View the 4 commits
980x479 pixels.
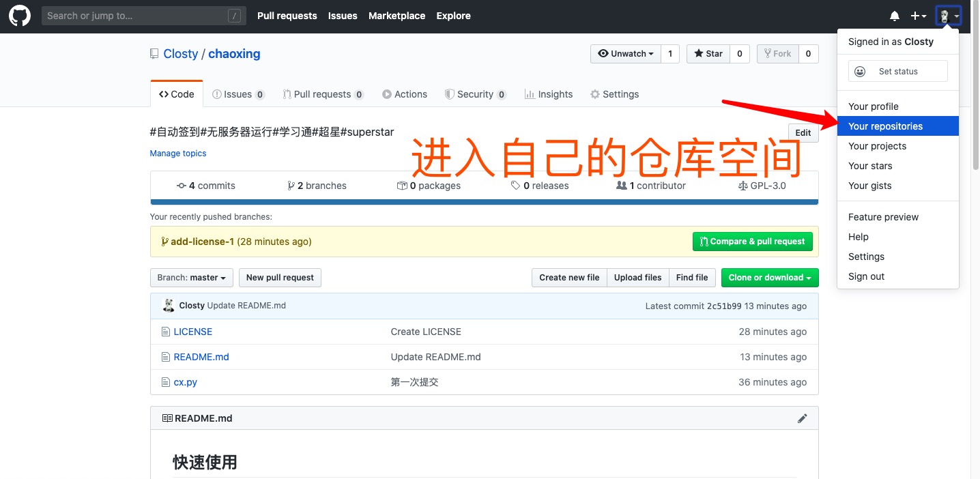206,186
